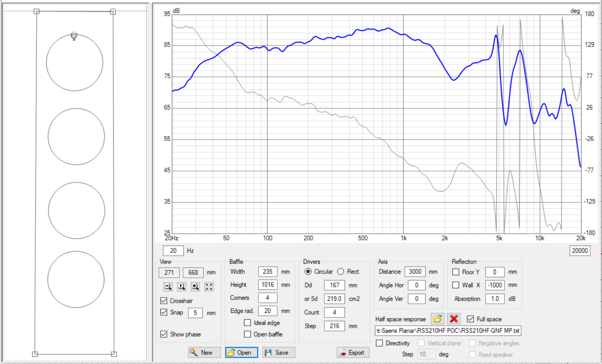
Task: Select the top-left baffle corner handle
Action: coord(36,11)
